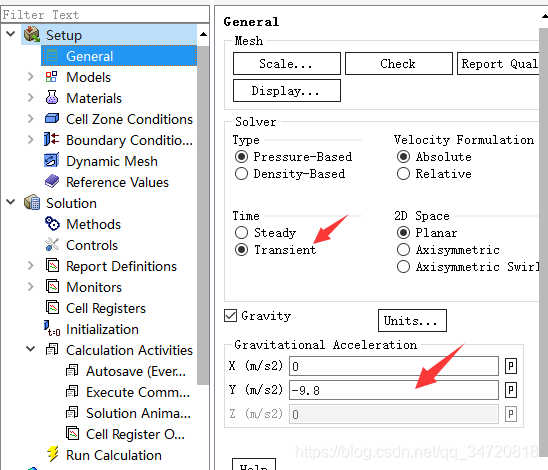
Task: Click the Units... button
Action: [x=412, y=320]
